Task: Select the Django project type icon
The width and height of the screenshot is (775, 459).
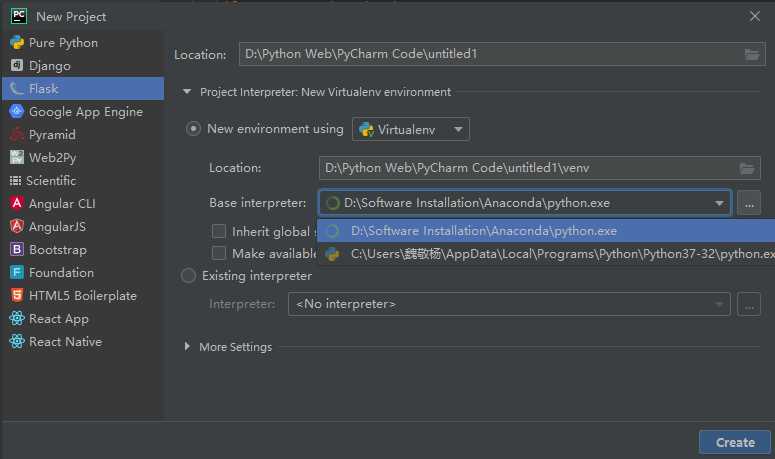Action: 16,66
